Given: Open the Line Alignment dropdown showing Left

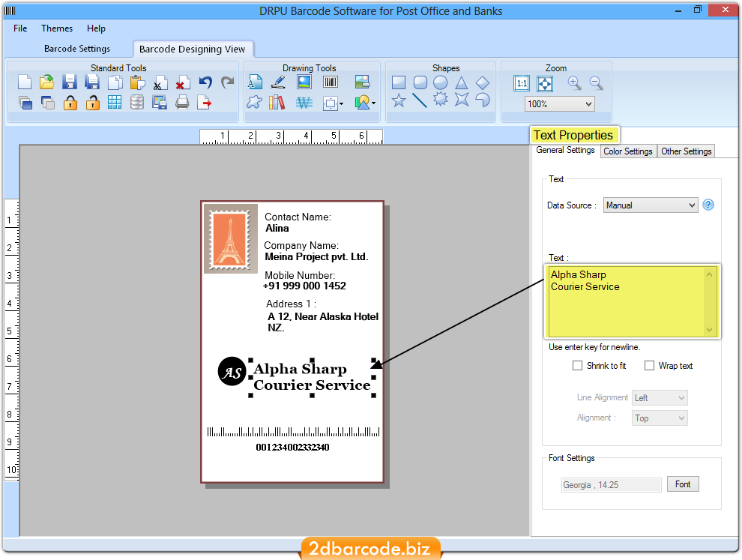Looking at the screenshot, I should pos(660,397).
